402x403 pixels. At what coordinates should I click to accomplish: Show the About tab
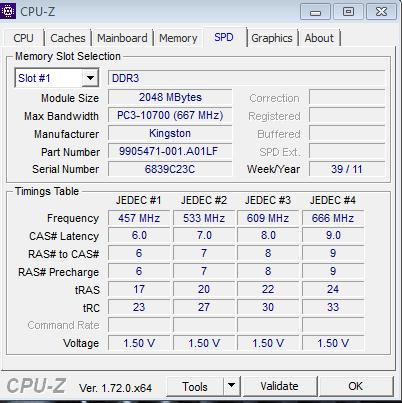pyautogui.click(x=319, y=38)
